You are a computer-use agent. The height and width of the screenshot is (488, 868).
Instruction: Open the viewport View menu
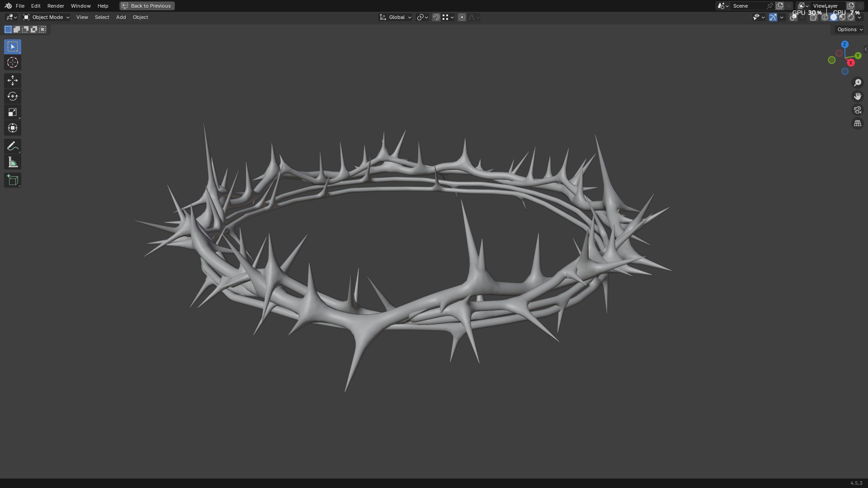pyautogui.click(x=82, y=17)
